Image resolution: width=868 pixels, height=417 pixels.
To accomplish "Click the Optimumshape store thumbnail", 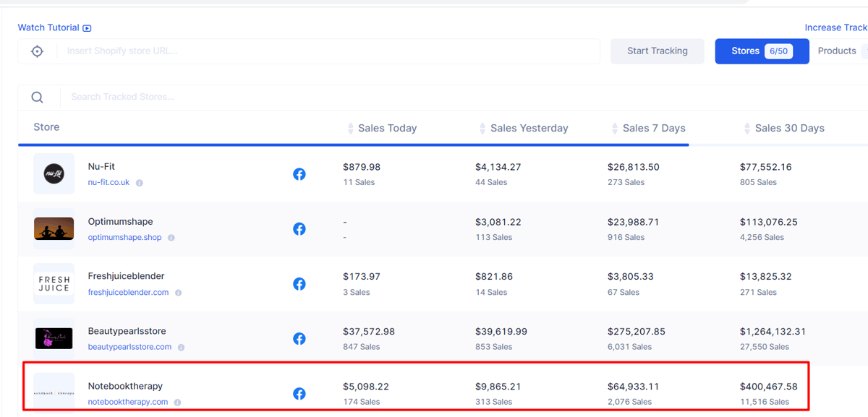I will coord(54,228).
